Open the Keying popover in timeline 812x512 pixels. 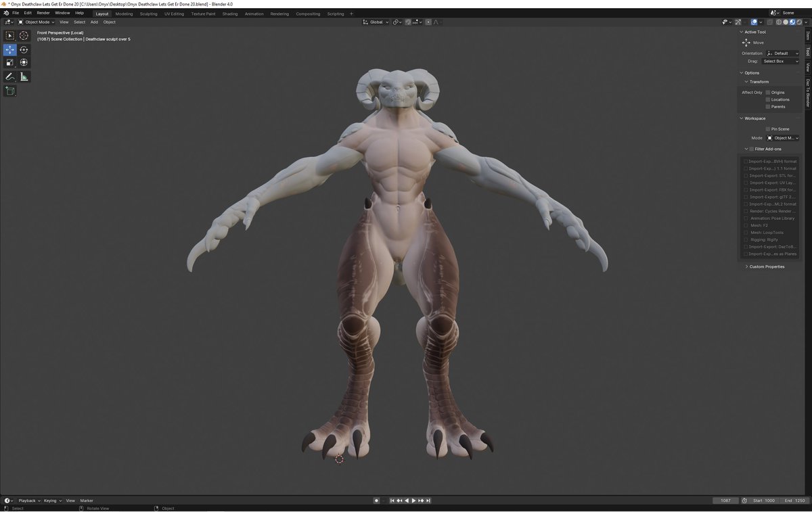52,501
